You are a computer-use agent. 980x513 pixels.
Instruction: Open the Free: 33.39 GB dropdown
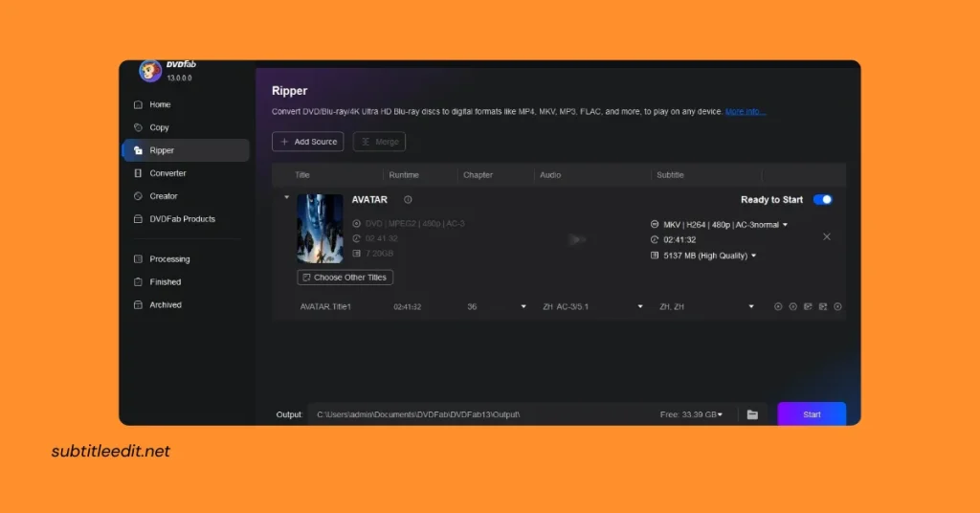tap(720, 414)
